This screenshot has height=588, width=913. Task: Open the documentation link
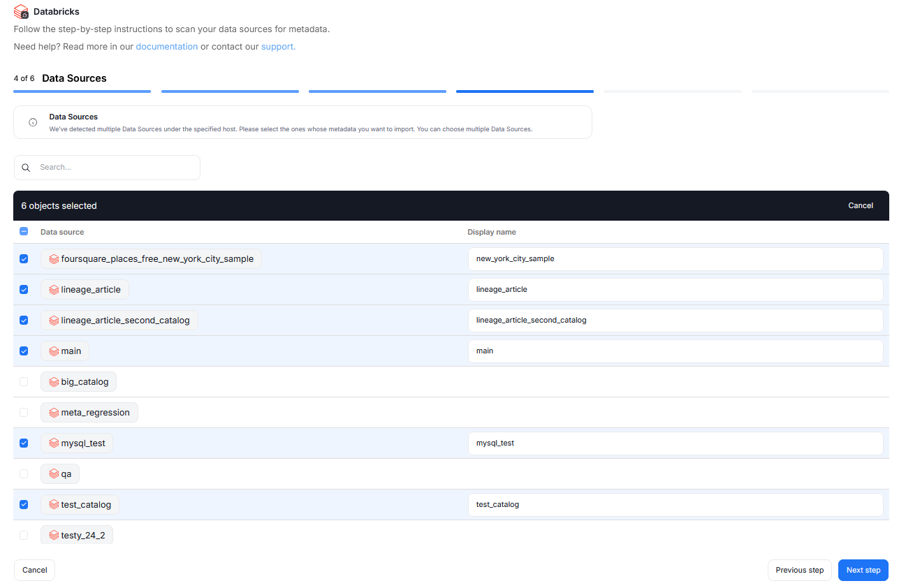(166, 47)
